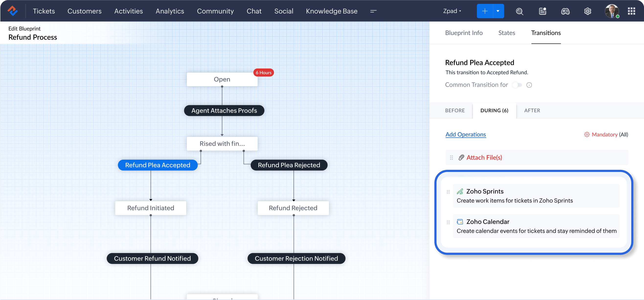Open the setup gear icon

tap(588, 11)
